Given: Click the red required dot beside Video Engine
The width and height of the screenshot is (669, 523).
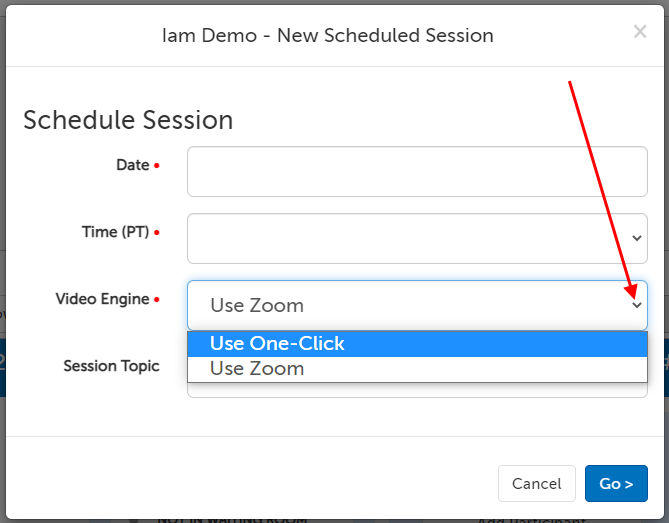Looking at the screenshot, I should (157, 300).
